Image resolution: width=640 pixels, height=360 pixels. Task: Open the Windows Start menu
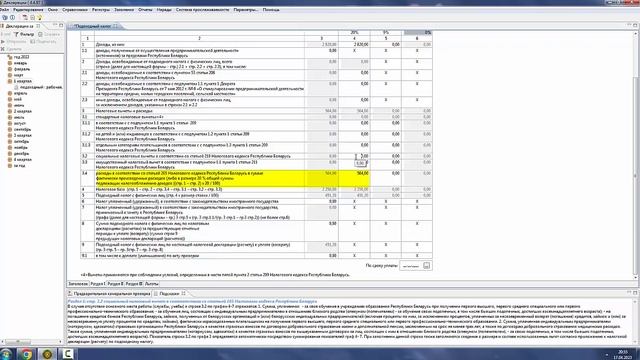coord(5,354)
